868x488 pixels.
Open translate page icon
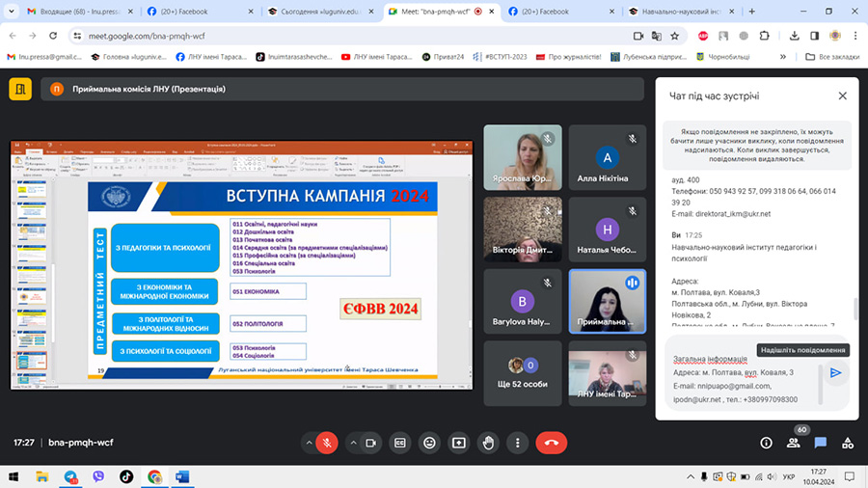(x=657, y=36)
